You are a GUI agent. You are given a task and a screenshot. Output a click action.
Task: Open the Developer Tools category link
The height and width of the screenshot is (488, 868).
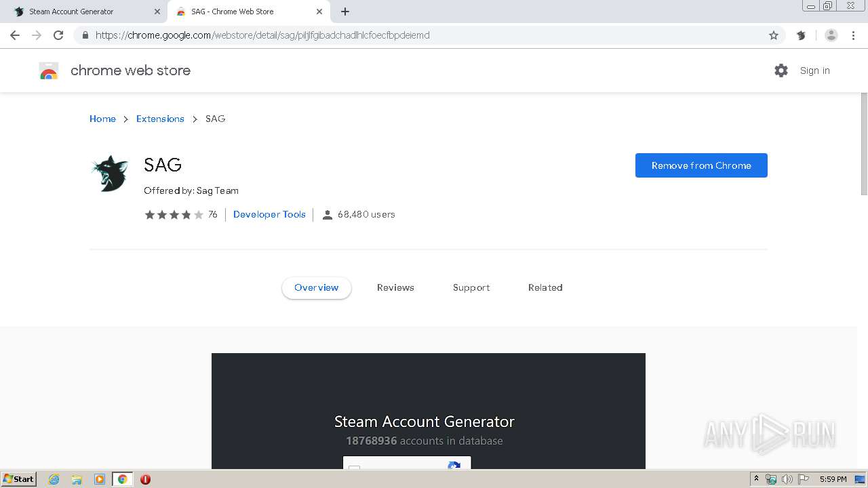pyautogui.click(x=269, y=214)
